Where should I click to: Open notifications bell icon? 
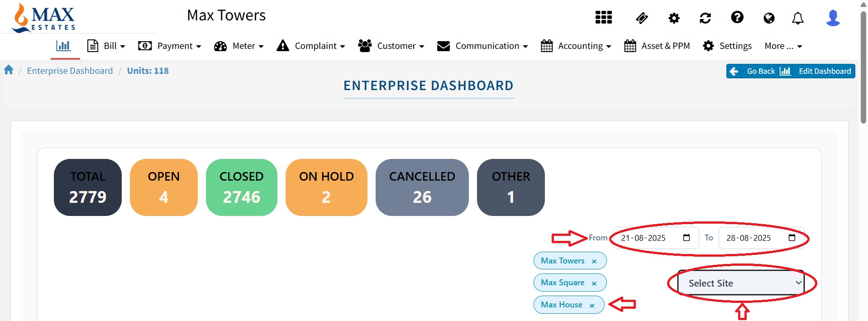(x=797, y=18)
